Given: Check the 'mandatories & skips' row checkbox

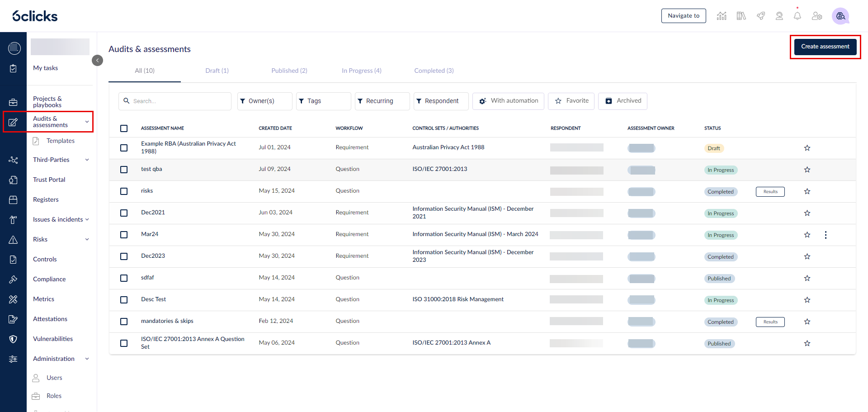Looking at the screenshot, I should pyautogui.click(x=124, y=322).
